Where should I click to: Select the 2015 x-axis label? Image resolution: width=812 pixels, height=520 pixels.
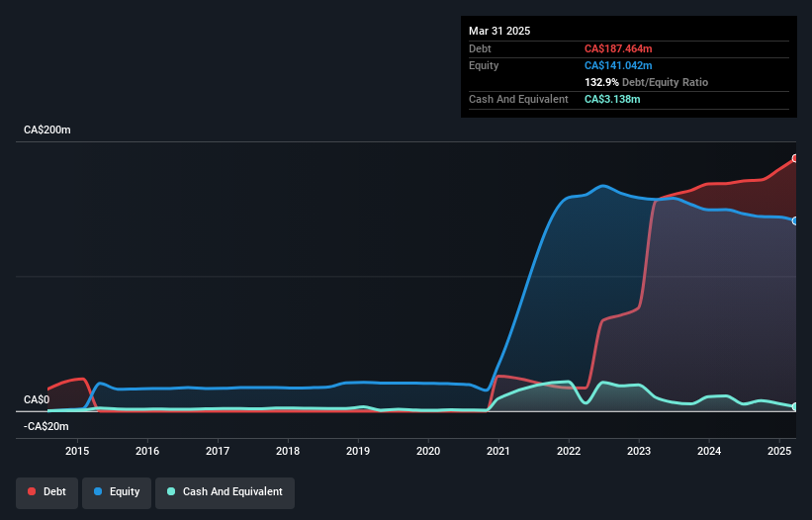77,451
